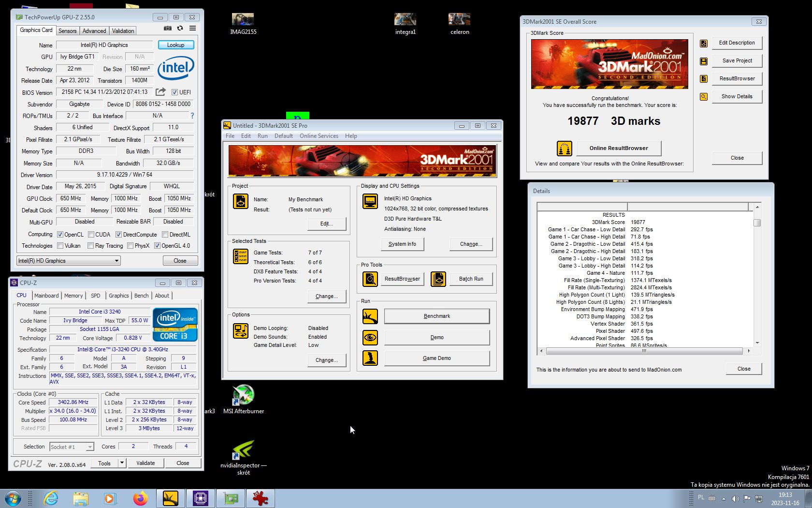Click Change... in Display and CPU Settings
The width and height of the screenshot is (812, 508).
(471, 244)
